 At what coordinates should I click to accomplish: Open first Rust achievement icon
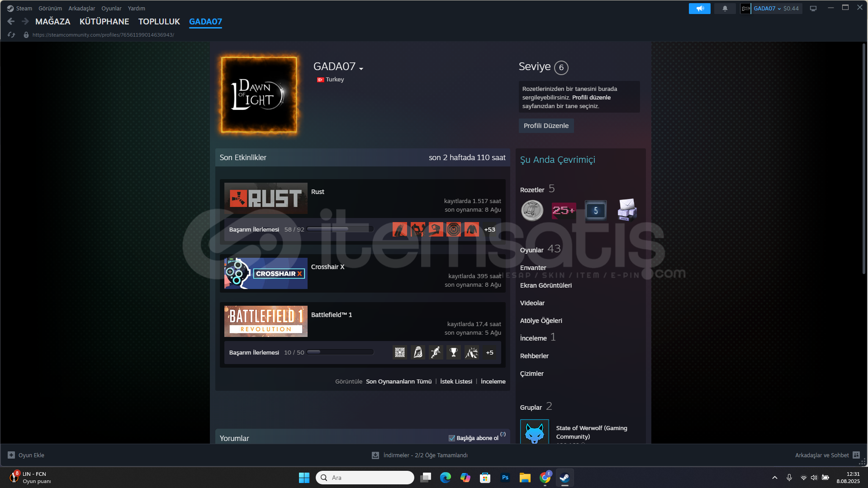[x=400, y=229]
